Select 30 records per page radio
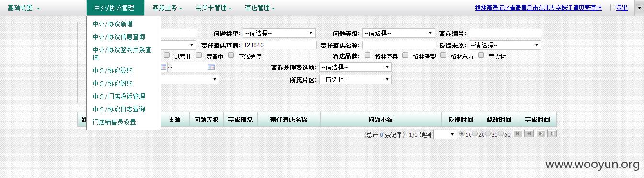This screenshot has width=644, height=178. point(488,134)
